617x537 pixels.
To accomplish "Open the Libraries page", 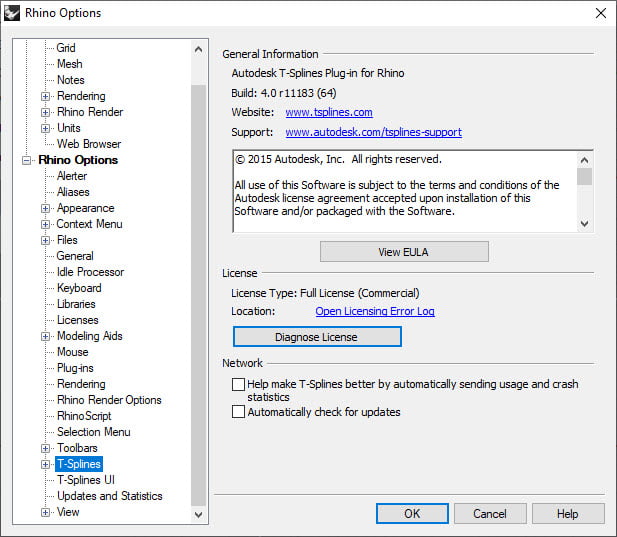I will click(76, 304).
